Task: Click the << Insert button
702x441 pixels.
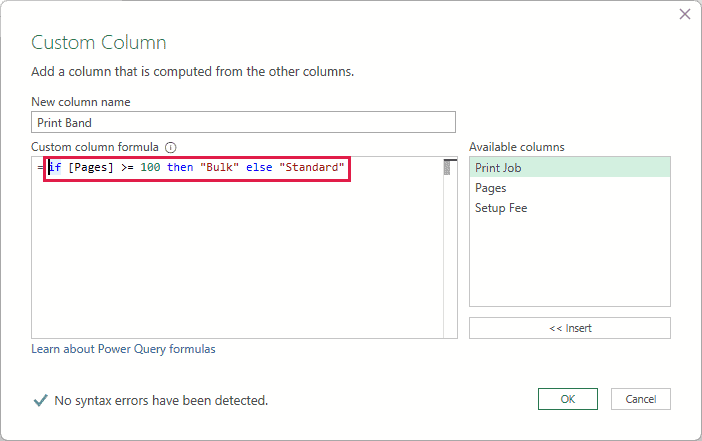Action: [x=569, y=328]
